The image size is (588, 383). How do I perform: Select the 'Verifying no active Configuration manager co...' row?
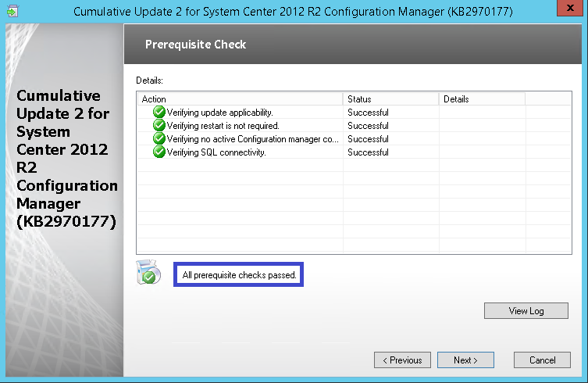tap(354, 139)
